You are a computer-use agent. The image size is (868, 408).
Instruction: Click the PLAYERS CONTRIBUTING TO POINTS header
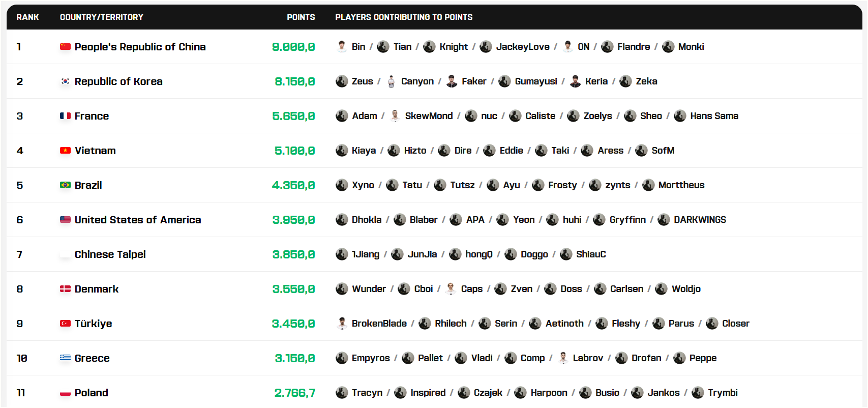(404, 17)
